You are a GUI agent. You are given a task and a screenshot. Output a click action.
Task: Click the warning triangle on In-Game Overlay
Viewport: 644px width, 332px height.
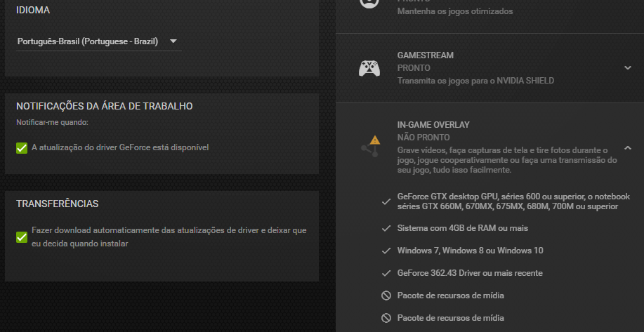pos(374,140)
